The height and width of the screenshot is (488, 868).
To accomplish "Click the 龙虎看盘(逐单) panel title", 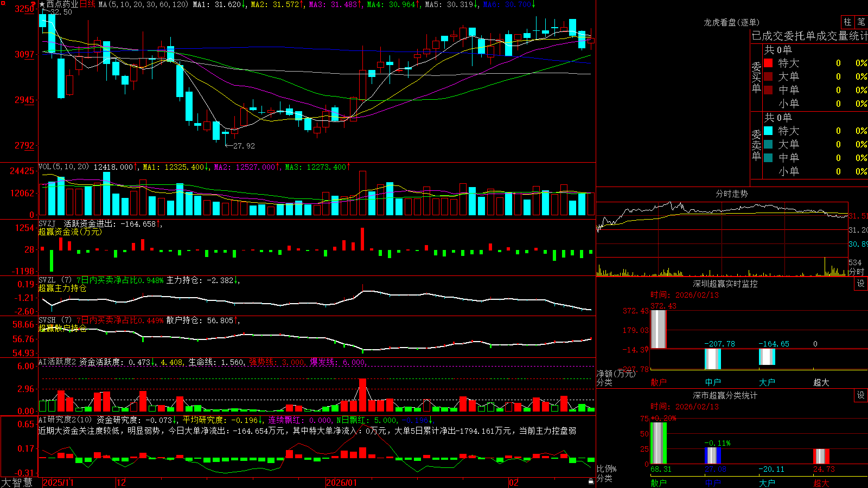I will pyautogui.click(x=731, y=22).
